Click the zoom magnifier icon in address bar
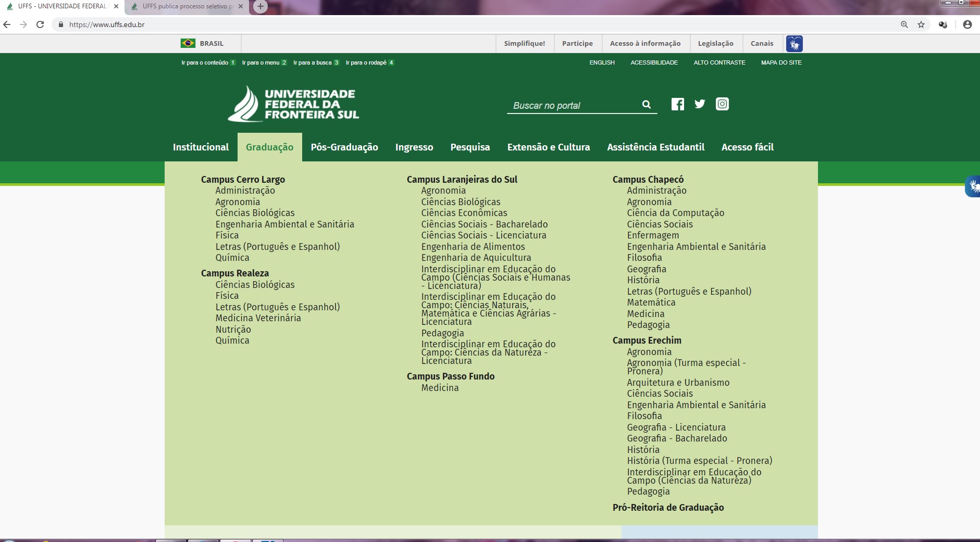The width and height of the screenshot is (980, 542). pyautogui.click(x=904, y=24)
